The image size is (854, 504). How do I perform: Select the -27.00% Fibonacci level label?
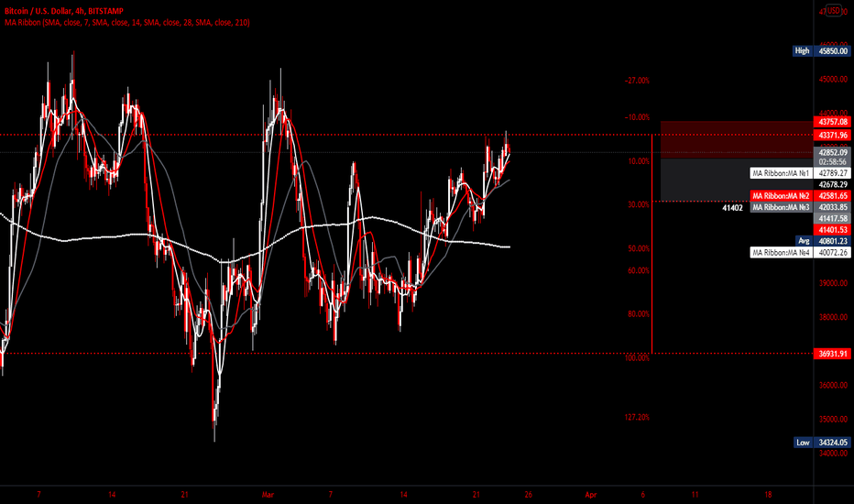637,81
